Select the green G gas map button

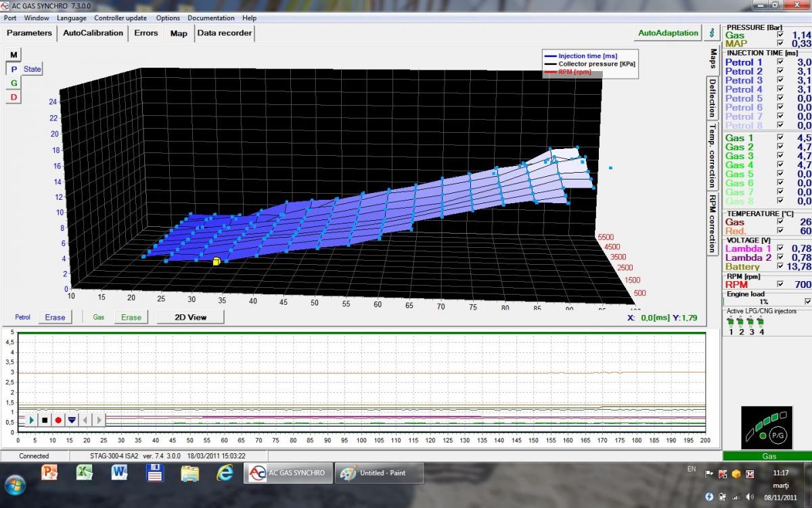14,83
